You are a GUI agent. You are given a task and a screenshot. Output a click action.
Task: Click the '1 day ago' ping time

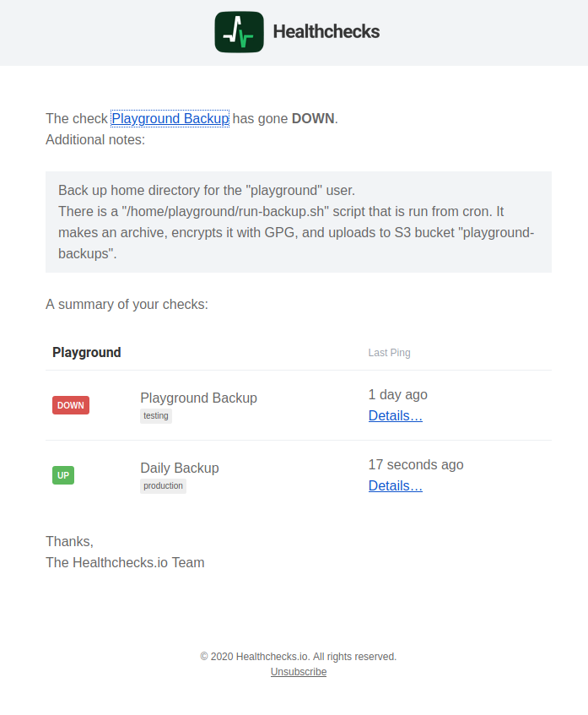398,394
